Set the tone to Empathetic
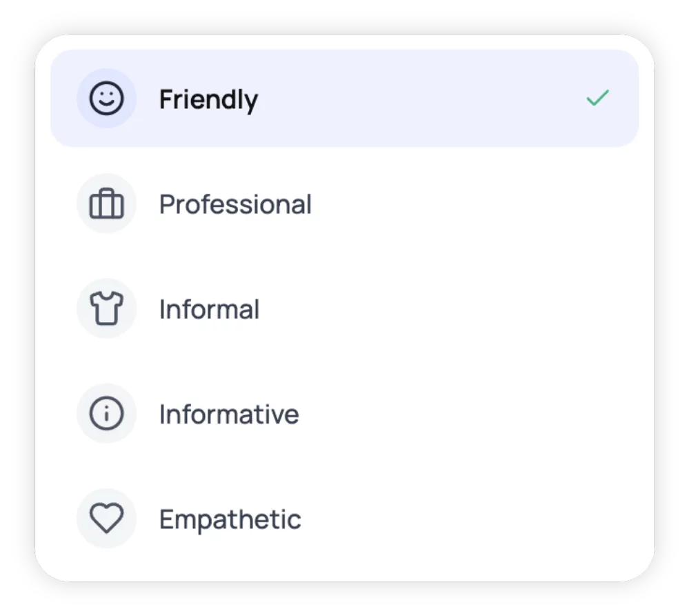 point(230,519)
